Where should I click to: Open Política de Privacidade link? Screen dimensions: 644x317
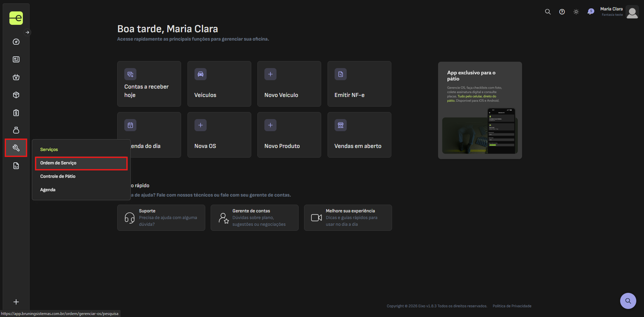coord(512,306)
